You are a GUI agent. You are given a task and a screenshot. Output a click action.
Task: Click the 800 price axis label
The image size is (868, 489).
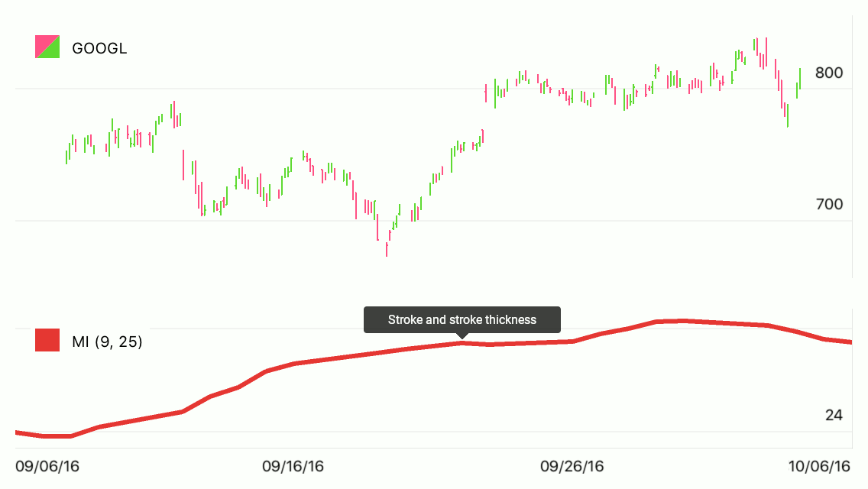pos(829,73)
